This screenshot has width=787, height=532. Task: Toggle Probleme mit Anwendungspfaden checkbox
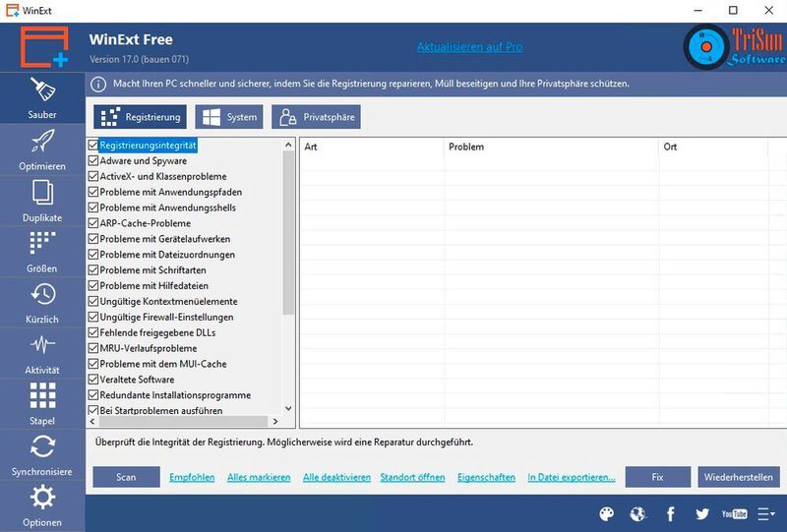click(92, 192)
